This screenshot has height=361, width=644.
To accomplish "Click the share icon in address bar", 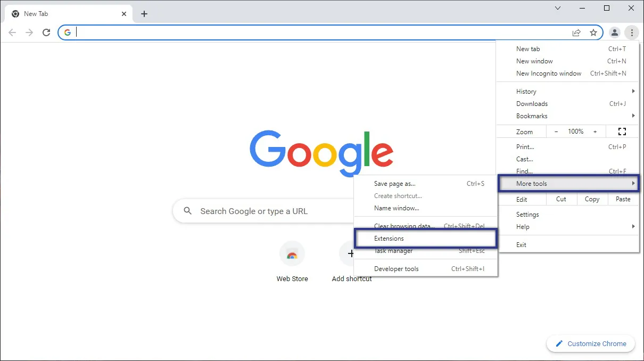I will point(576,32).
